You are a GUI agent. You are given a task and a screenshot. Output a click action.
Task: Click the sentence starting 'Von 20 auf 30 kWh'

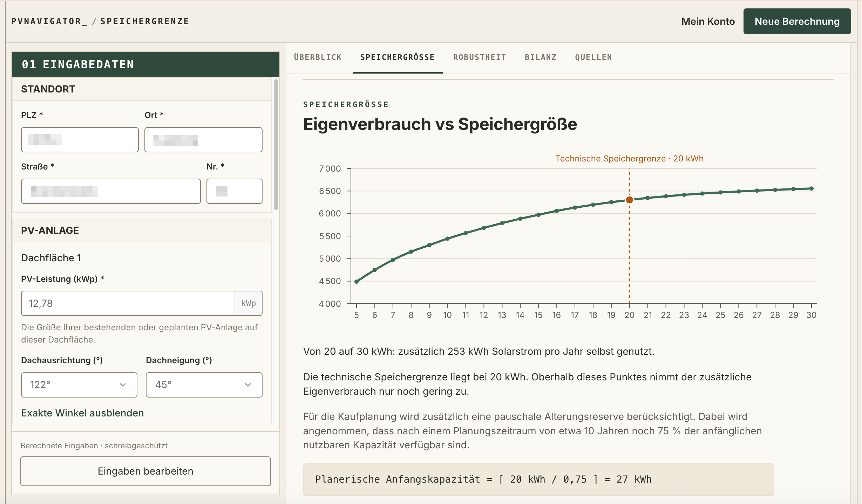click(x=478, y=351)
